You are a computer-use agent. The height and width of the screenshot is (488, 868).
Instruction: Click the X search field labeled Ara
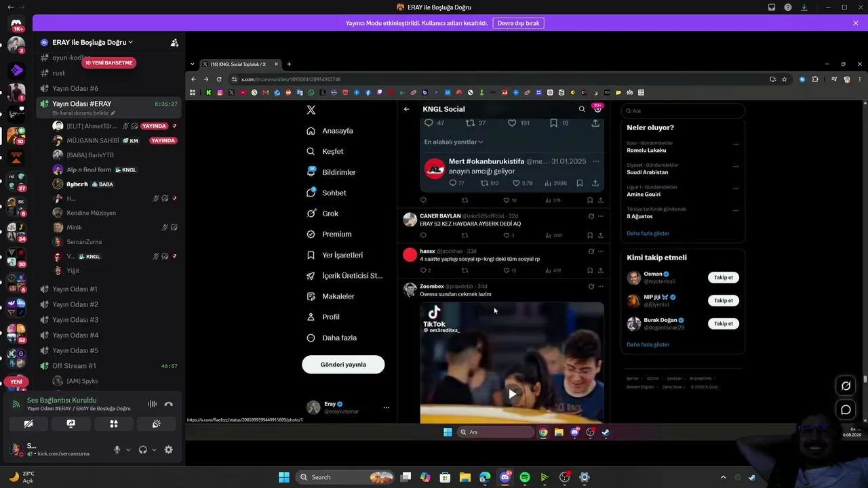tap(683, 110)
